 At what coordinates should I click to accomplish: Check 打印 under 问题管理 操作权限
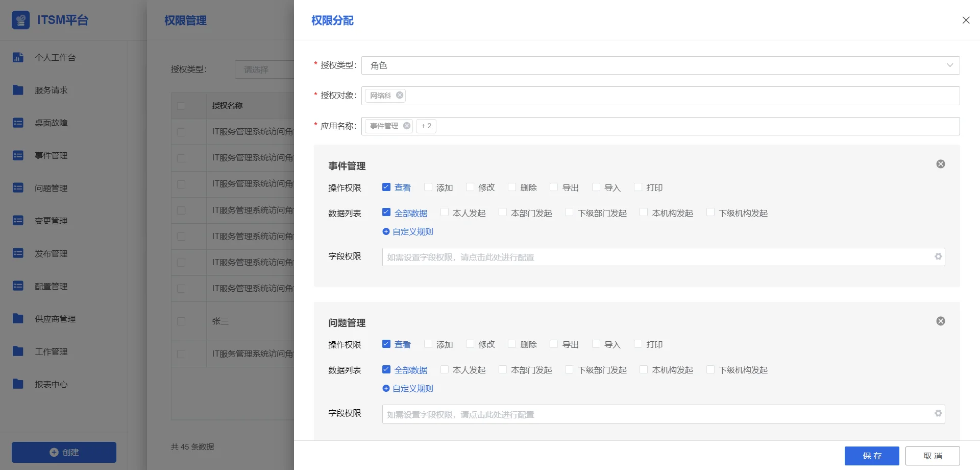click(x=638, y=344)
